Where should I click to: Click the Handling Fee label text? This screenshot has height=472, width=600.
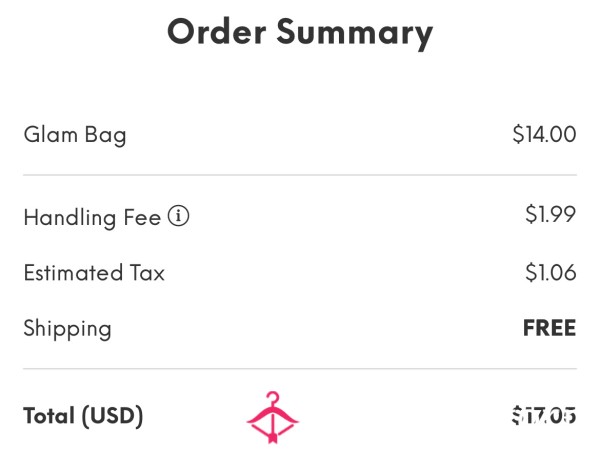click(92, 217)
